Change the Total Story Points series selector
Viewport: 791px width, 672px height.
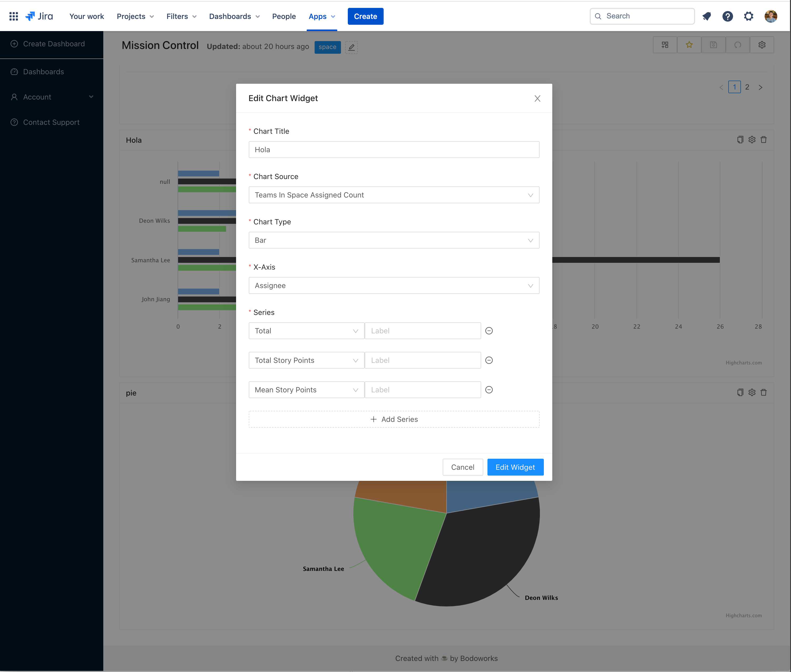pyautogui.click(x=306, y=360)
